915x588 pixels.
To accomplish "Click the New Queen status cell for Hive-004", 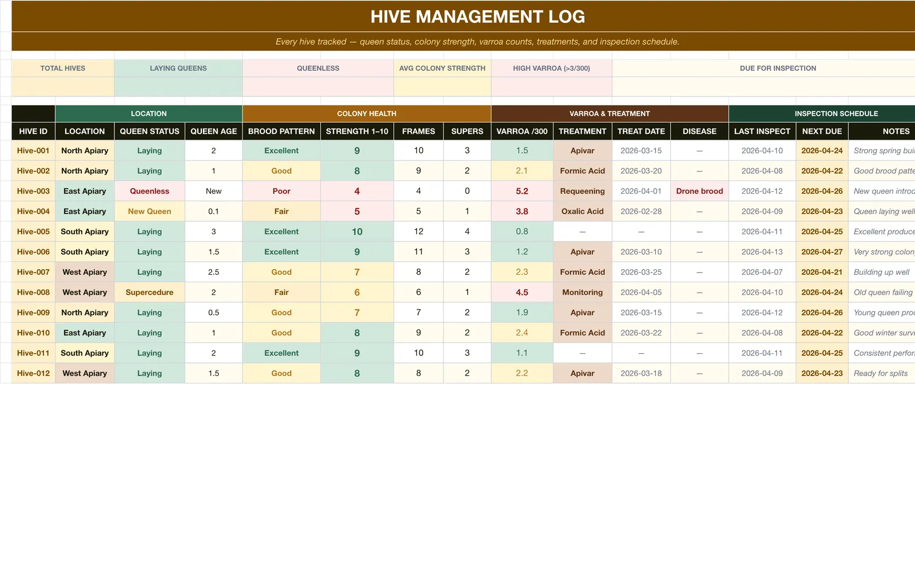I will (x=149, y=211).
